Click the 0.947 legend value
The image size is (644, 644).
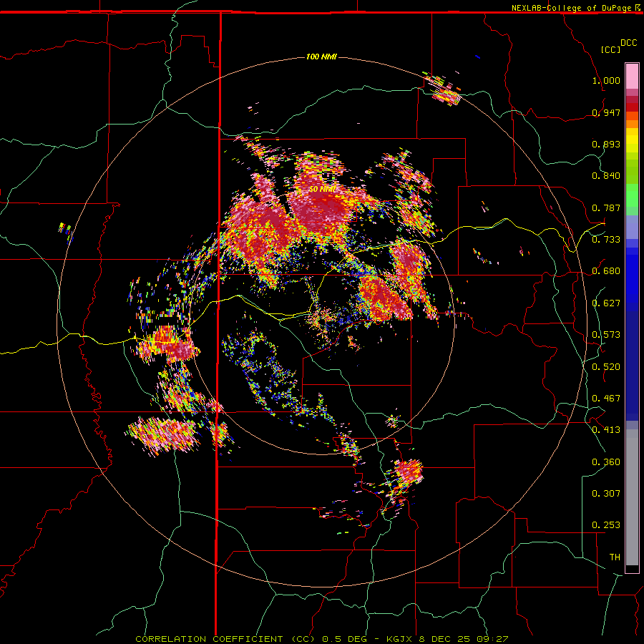pos(606,112)
